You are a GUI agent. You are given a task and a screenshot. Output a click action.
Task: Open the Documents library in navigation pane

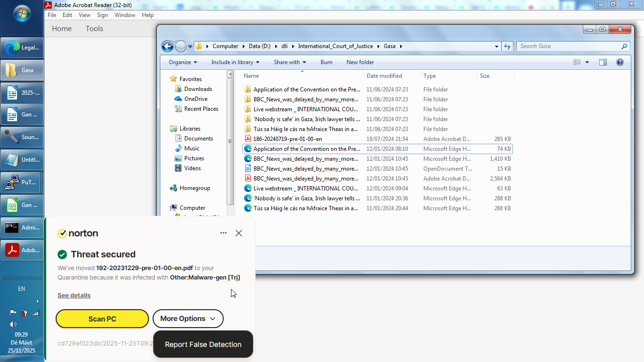198,139
